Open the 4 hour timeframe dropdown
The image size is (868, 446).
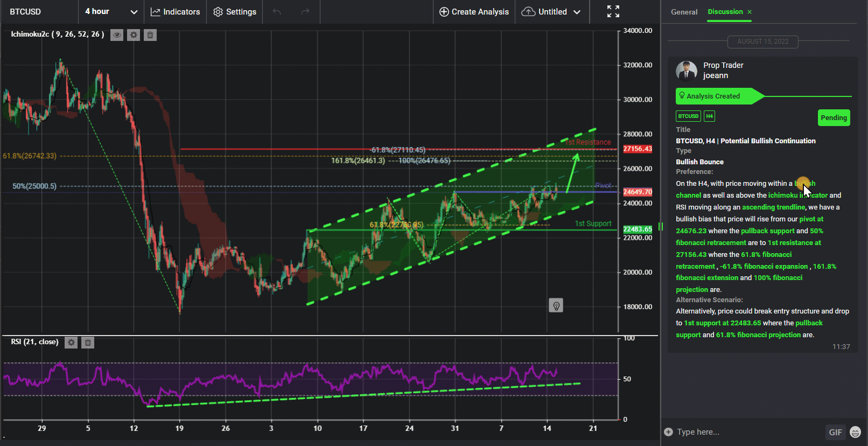coord(111,12)
